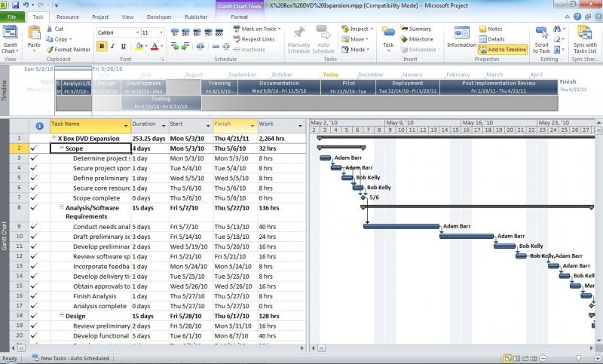
Task: Click Scroll to Task
Action: 541,40
